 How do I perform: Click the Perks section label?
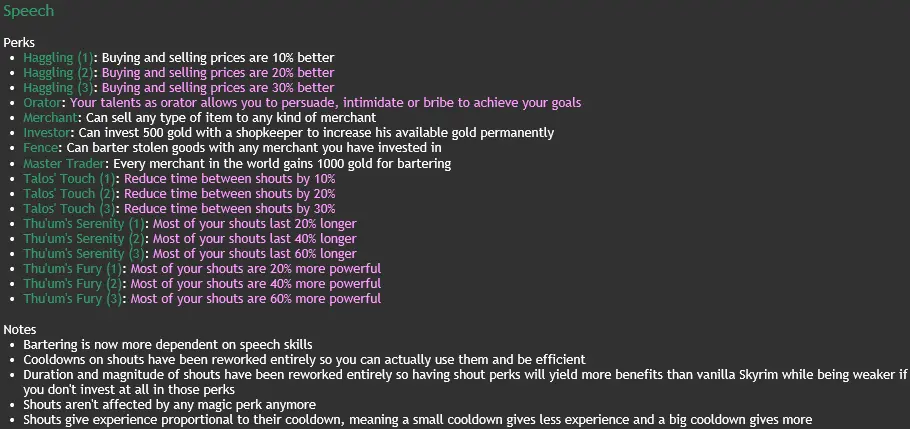click(19, 43)
